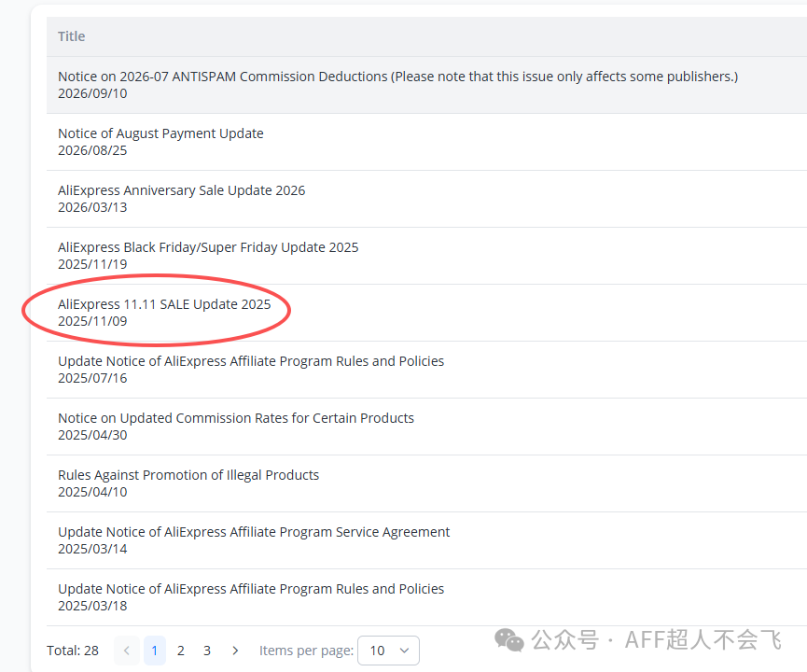The image size is (807, 672).
Task: Click the date 2026/03/13
Action: pyautogui.click(x=92, y=207)
